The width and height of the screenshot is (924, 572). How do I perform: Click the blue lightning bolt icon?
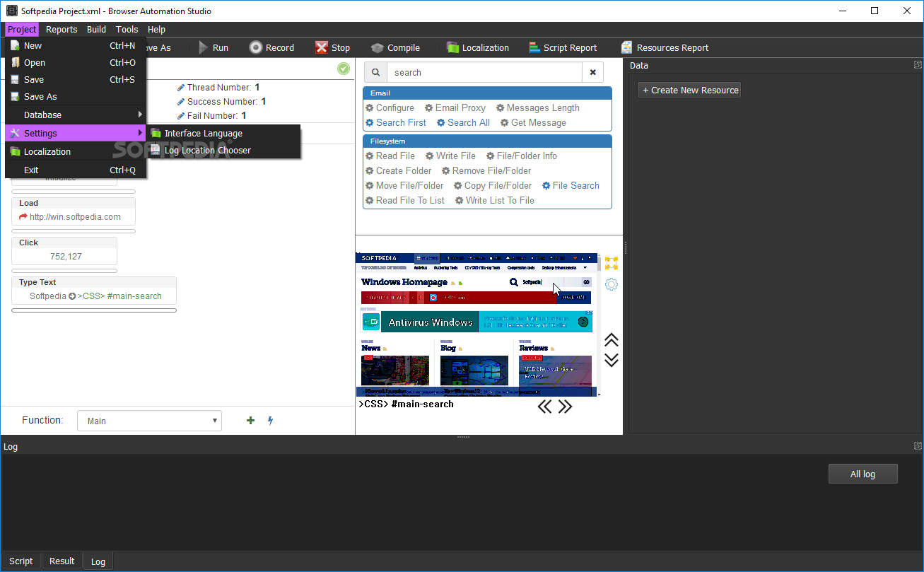[270, 421]
